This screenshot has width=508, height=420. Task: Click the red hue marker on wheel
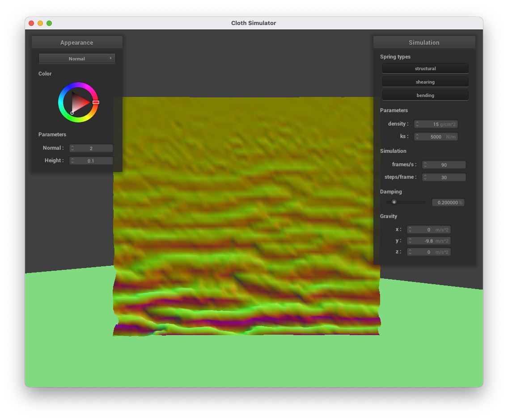96,102
